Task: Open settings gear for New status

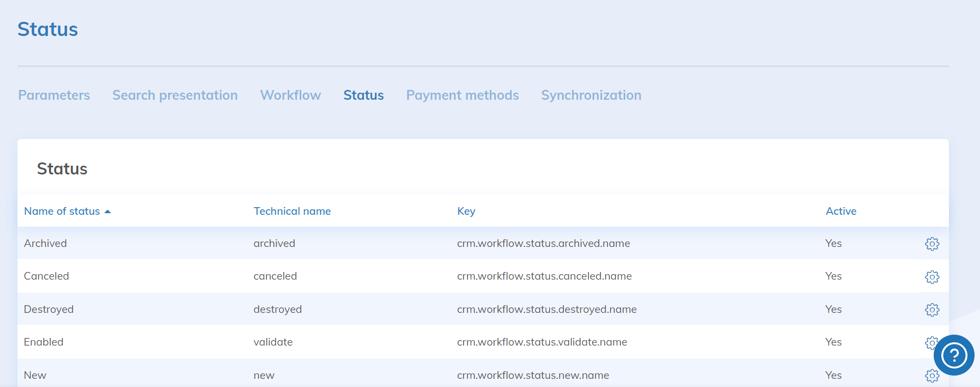Action: click(x=932, y=376)
